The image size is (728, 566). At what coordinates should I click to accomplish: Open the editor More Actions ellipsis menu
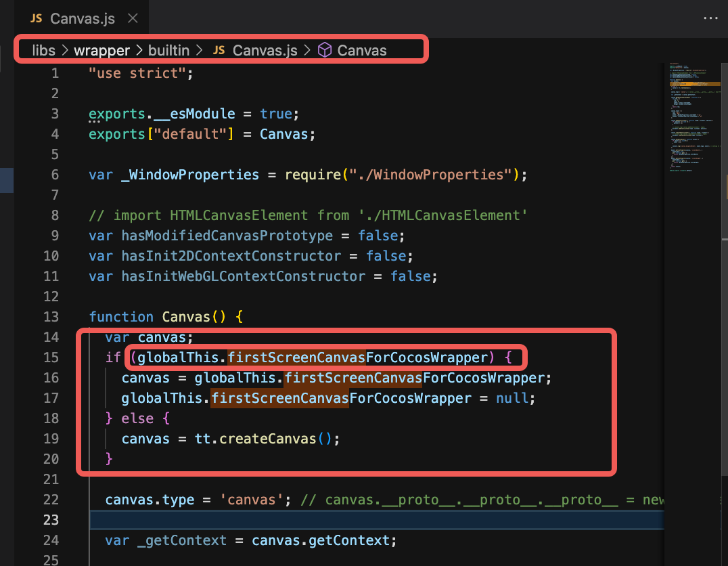710,18
